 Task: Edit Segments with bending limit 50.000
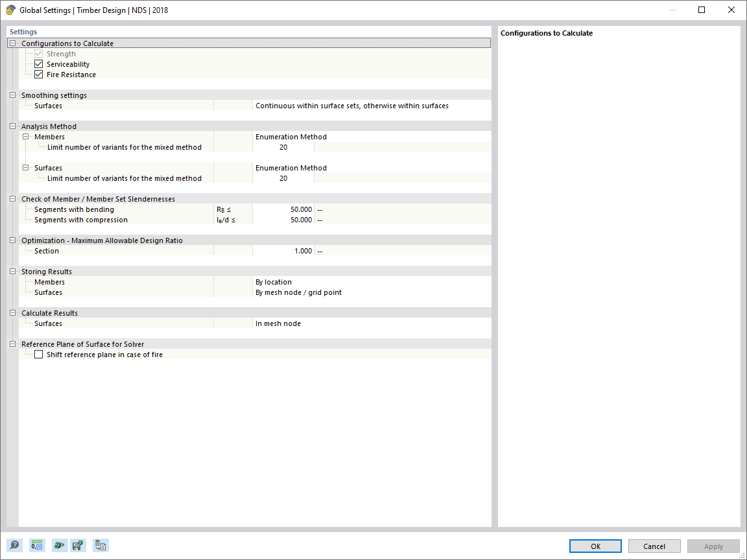pyautogui.click(x=283, y=209)
